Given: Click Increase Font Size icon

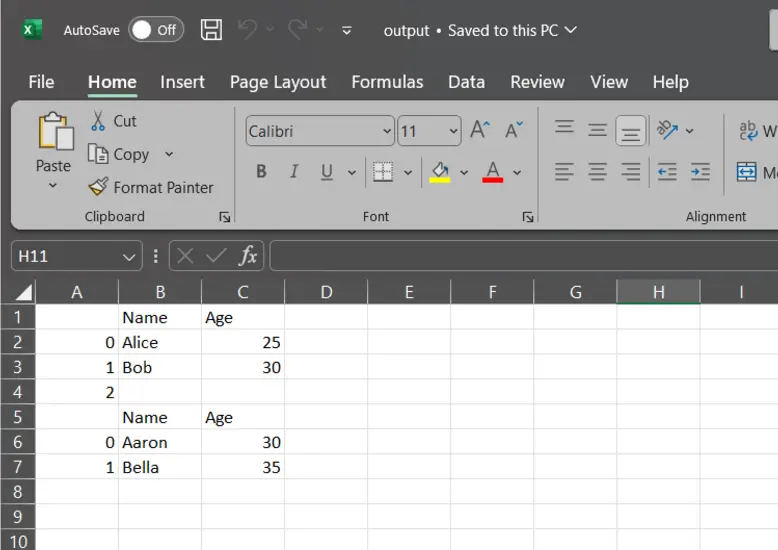Looking at the screenshot, I should [x=480, y=130].
